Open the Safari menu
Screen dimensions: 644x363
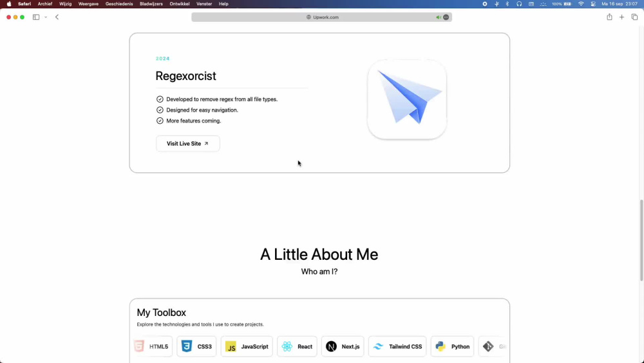24,4
